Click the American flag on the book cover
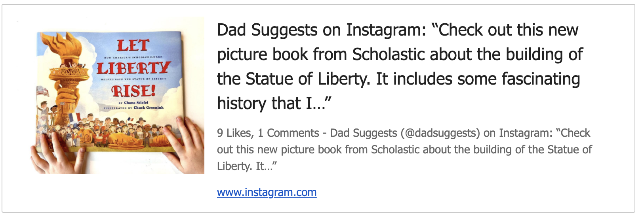This screenshot has width=644, height=219. pos(42,92)
